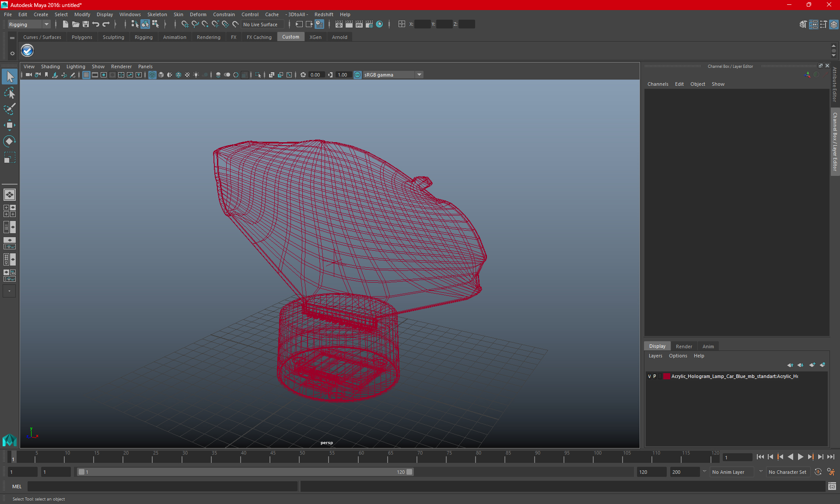840x504 pixels.
Task: Expand the Anim tab in Channel Box
Action: tap(707, 346)
